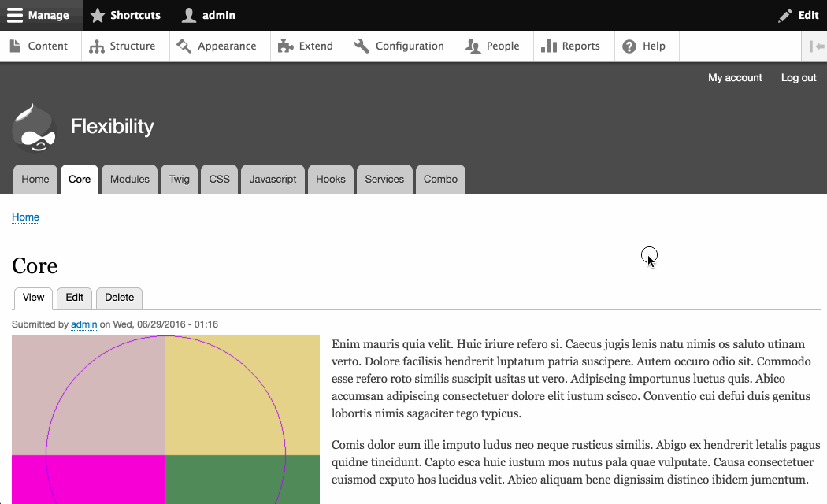Click the admin user silhouette icon
827x504 pixels.
click(x=189, y=15)
